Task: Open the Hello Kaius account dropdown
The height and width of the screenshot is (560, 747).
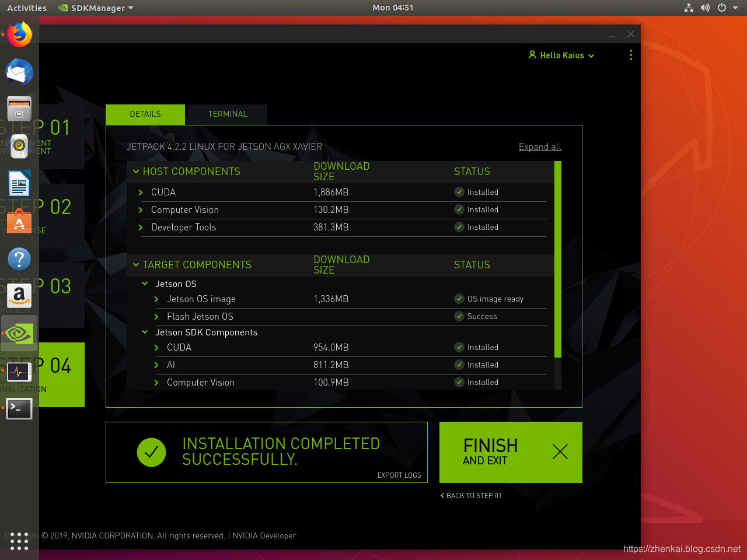Action: click(561, 55)
